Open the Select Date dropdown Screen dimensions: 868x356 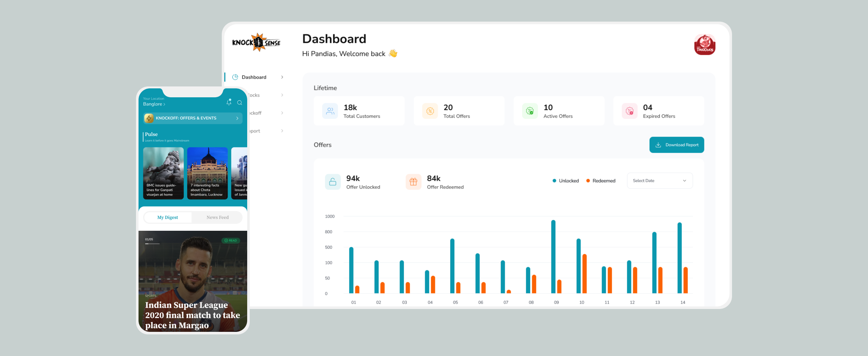(660, 180)
